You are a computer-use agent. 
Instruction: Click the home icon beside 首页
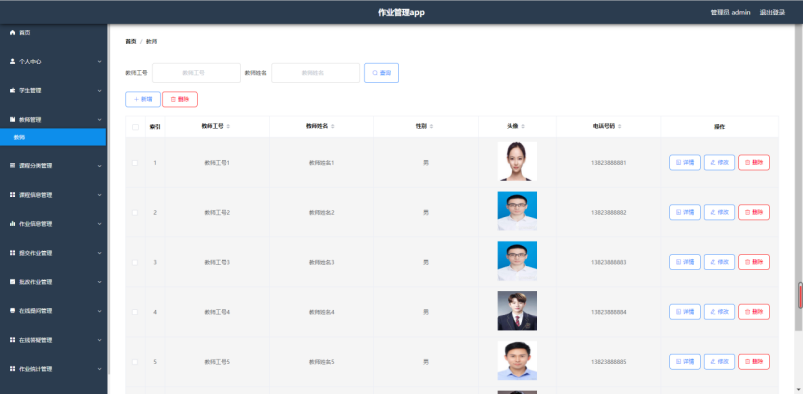click(x=13, y=32)
